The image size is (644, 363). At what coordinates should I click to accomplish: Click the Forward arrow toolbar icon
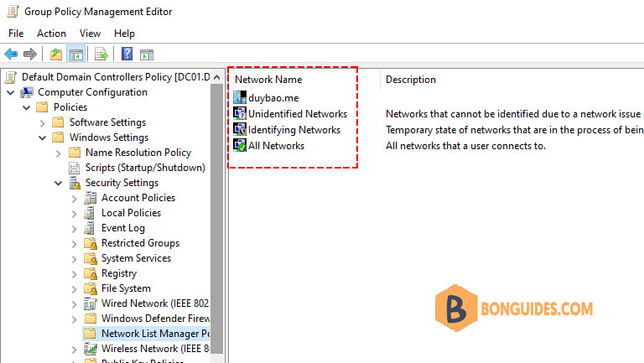pos(30,54)
